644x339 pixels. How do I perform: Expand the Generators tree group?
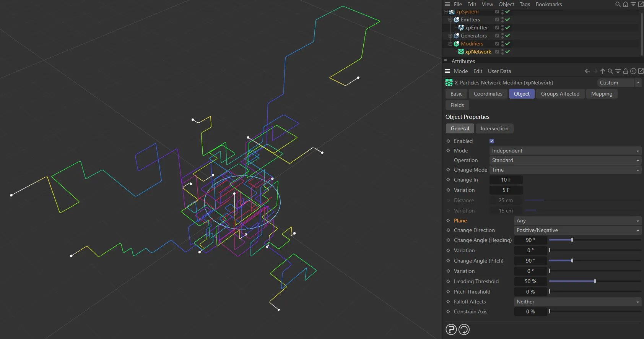tap(450, 36)
